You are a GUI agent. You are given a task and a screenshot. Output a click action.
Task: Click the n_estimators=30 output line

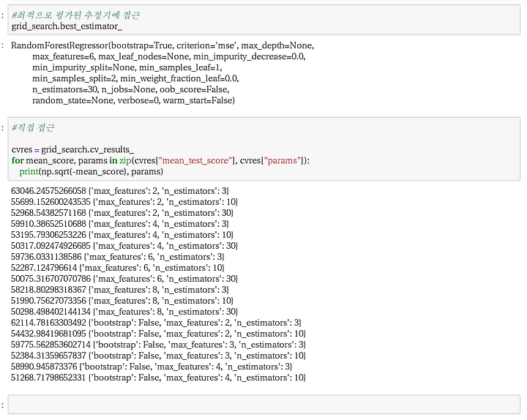[131, 89]
